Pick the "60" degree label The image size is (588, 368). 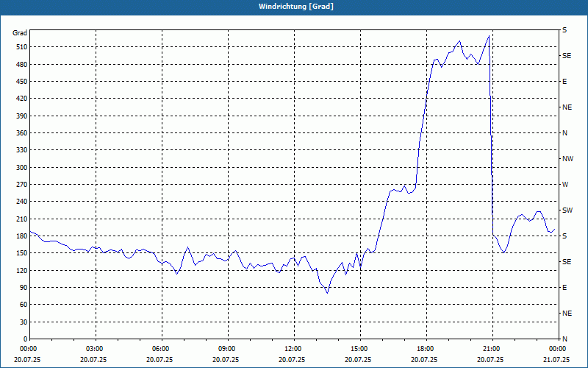(24, 305)
